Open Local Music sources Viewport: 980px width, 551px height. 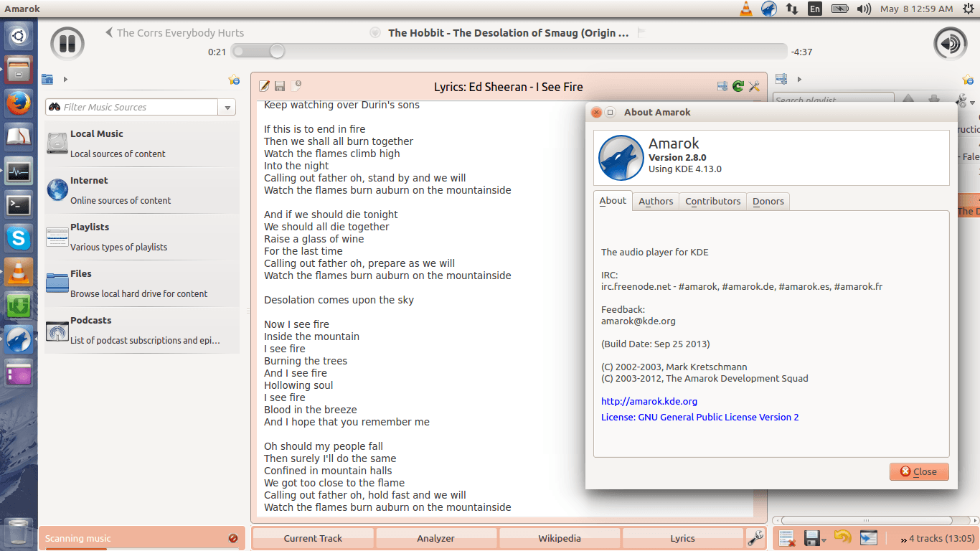click(142, 143)
